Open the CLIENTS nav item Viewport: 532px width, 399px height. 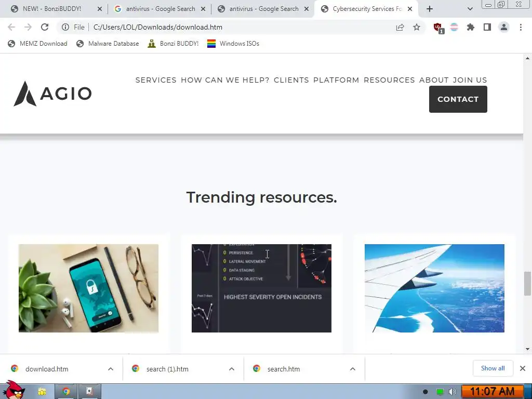pos(291,80)
